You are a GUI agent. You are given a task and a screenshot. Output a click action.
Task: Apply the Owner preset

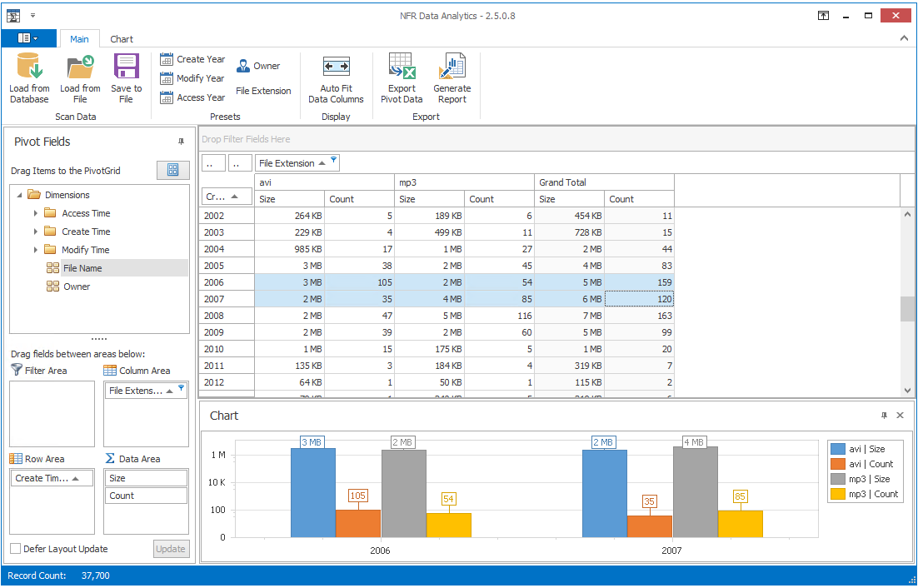click(258, 66)
